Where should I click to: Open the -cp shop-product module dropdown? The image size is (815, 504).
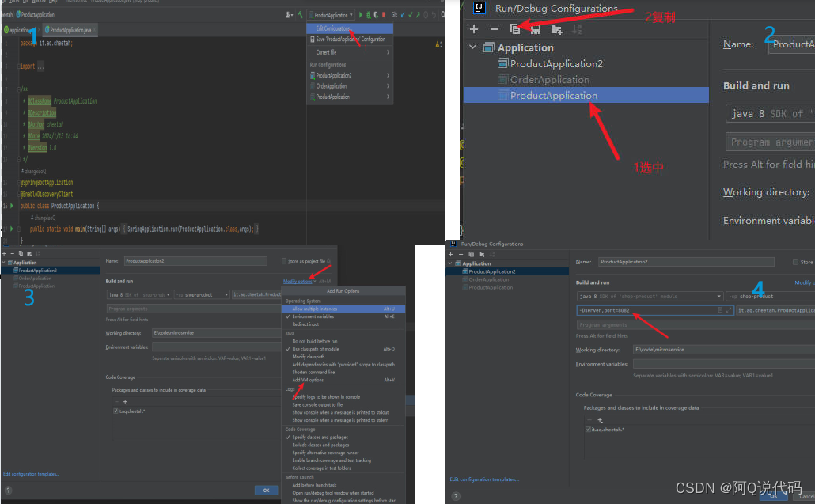(x=203, y=294)
